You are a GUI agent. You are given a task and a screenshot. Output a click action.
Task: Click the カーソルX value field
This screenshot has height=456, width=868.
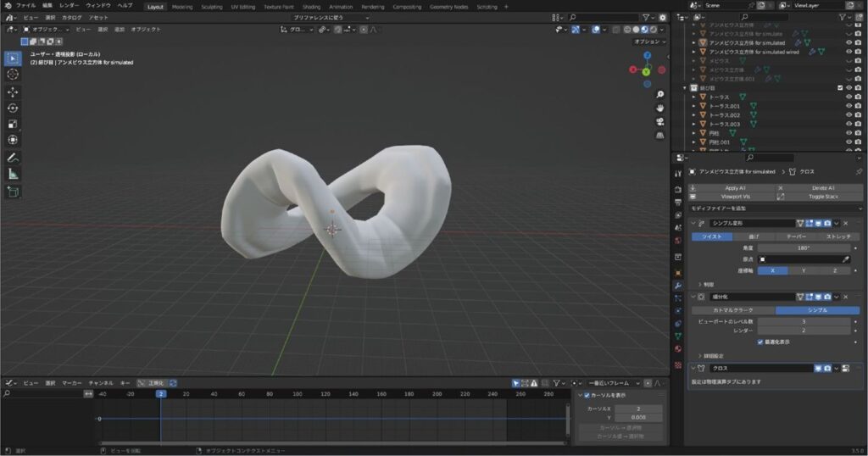[638, 409]
